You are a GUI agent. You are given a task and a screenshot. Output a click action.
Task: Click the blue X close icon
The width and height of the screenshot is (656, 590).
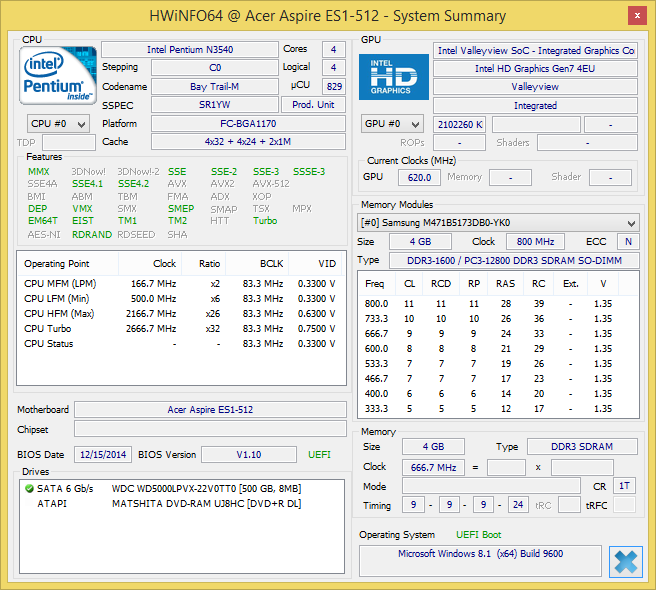click(x=625, y=562)
